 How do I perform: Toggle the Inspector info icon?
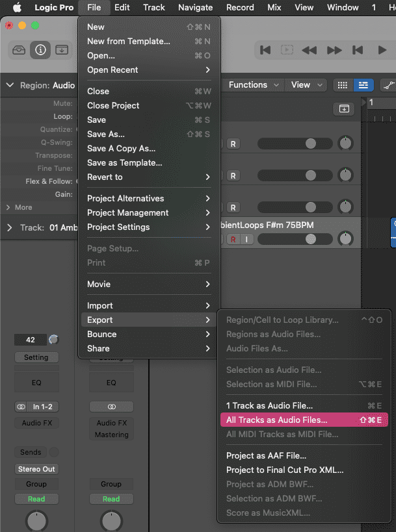pyautogui.click(x=40, y=50)
